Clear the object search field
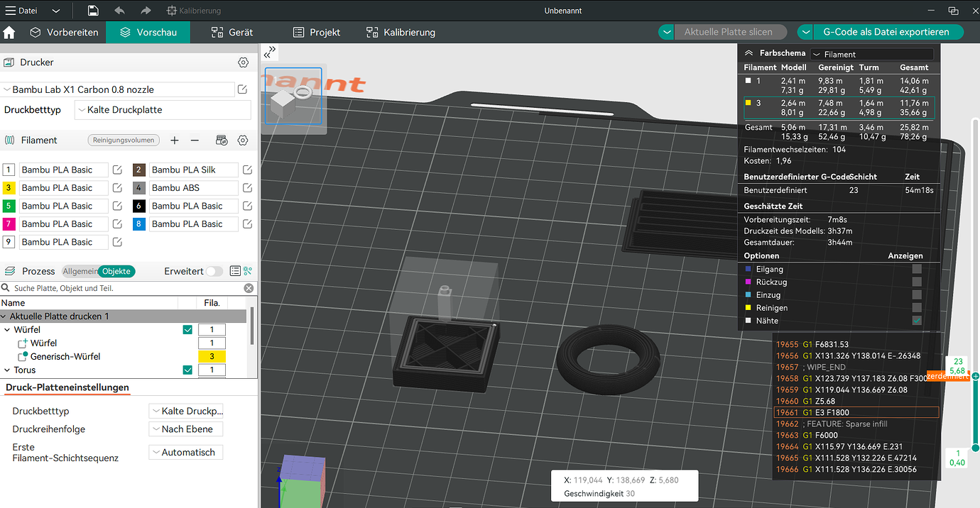Screen dimensions: 980x508 249,288
